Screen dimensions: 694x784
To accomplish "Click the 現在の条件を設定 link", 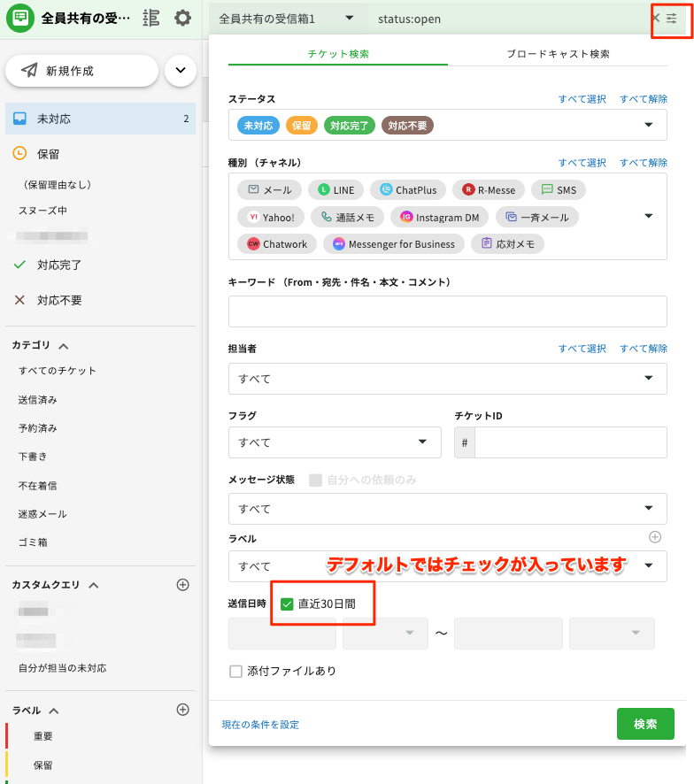I will (x=260, y=725).
